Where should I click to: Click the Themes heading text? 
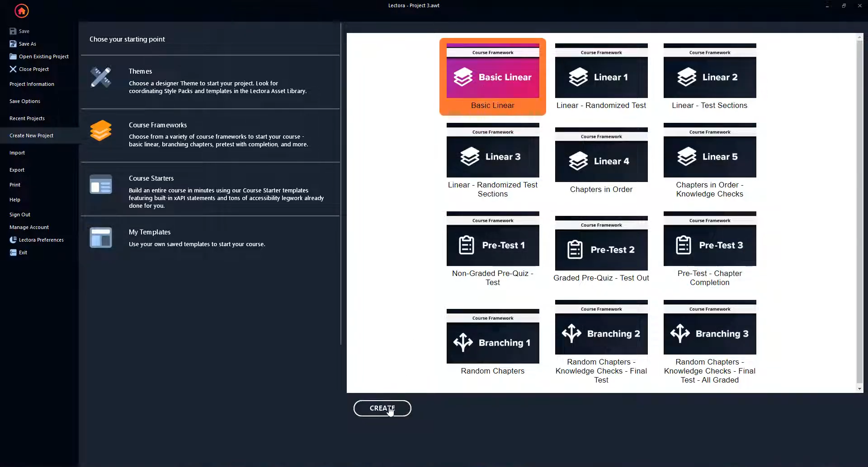tap(140, 71)
